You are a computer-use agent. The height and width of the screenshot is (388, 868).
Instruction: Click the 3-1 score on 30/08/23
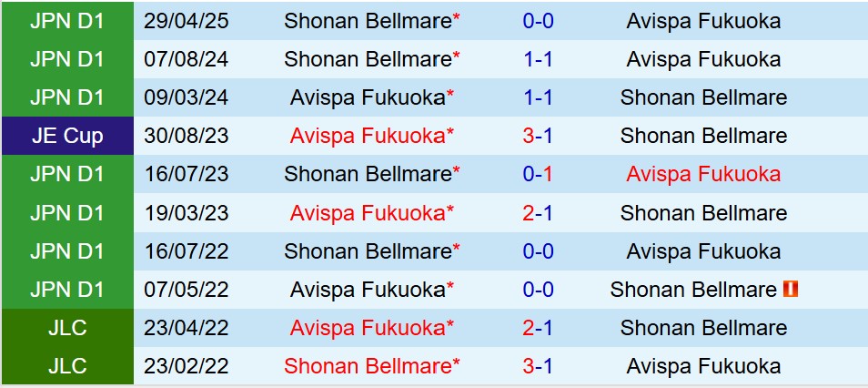tap(540, 136)
